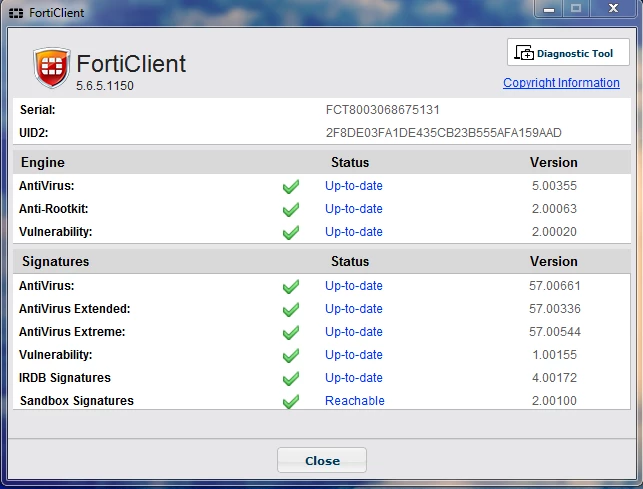This screenshot has height=489, width=643.
Task: Click the AntiVirus Extreme green checkmark
Action: 291,332
